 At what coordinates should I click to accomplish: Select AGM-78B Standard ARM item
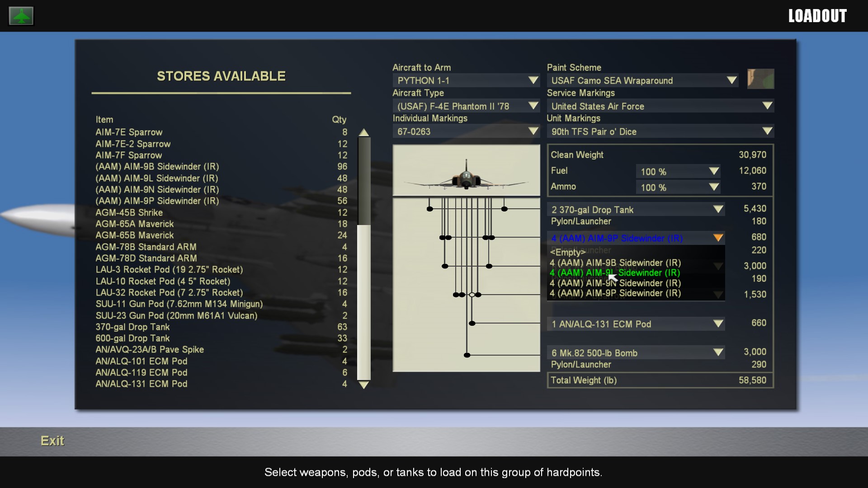[x=221, y=247]
